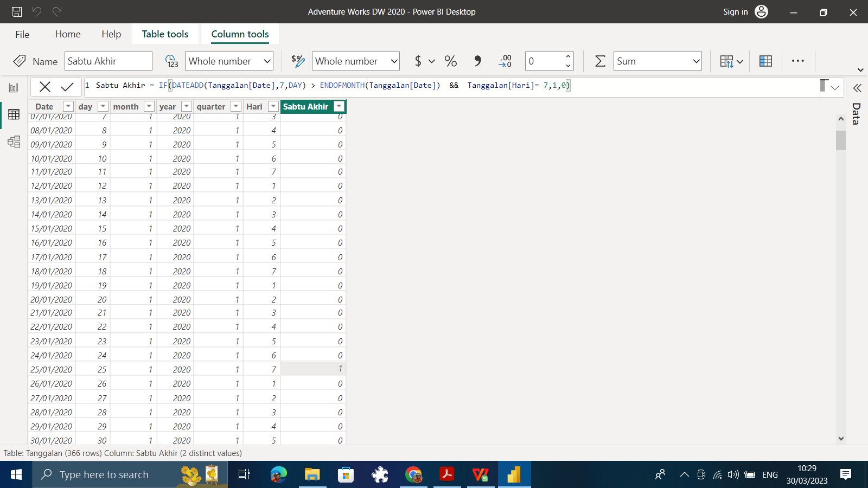
Task: Click the DAX formula editor text
Action: pyautogui.click(x=333, y=85)
